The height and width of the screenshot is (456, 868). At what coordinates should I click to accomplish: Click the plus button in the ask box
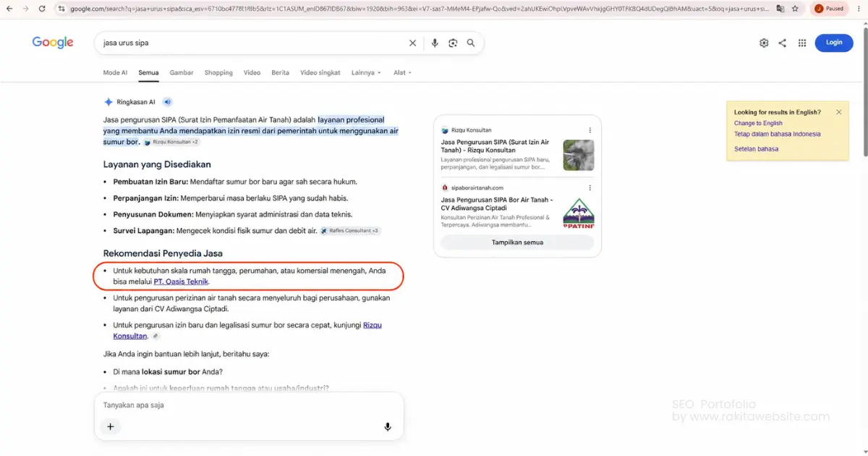(111, 427)
